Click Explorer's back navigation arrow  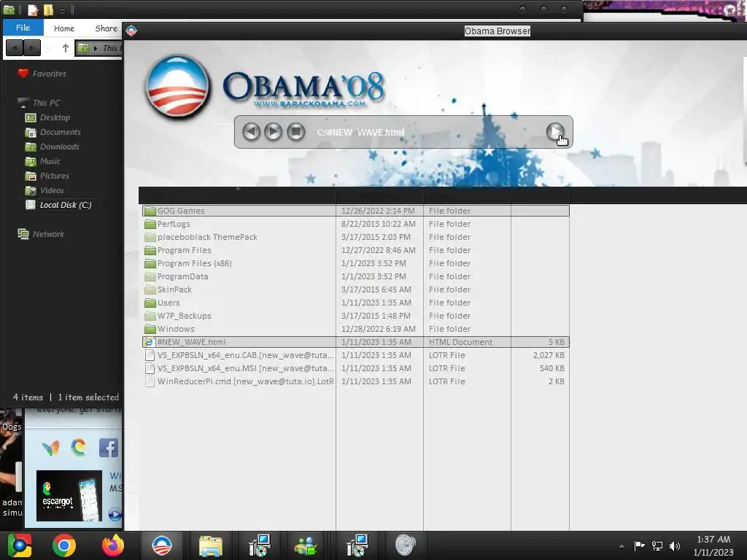tap(15, 47)
